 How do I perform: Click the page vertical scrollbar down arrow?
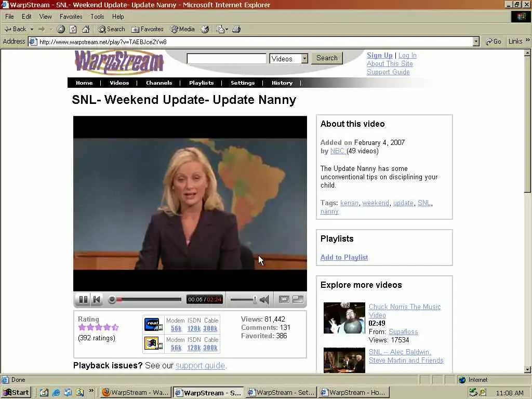(x=527, y=369)
